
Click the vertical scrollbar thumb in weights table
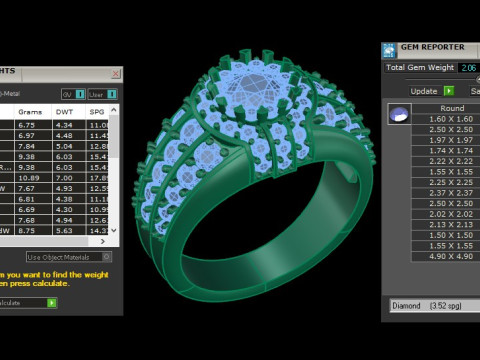pyautogui.click(x=114, y=137)
